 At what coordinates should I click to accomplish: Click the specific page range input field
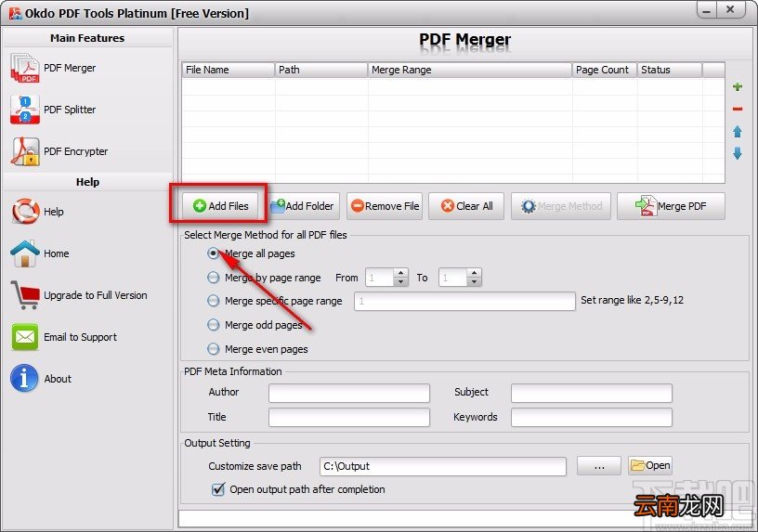click(464, 301)
